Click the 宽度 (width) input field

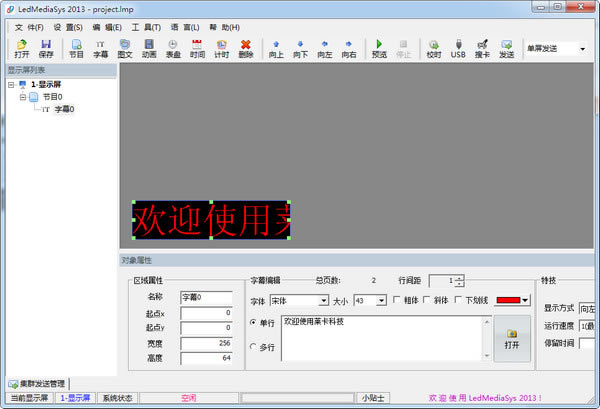207,343
